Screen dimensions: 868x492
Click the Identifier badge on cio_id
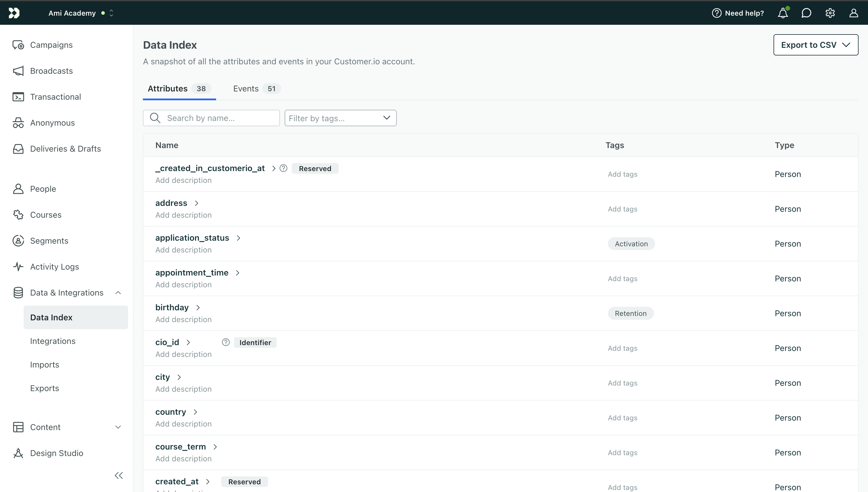[255, 343]
